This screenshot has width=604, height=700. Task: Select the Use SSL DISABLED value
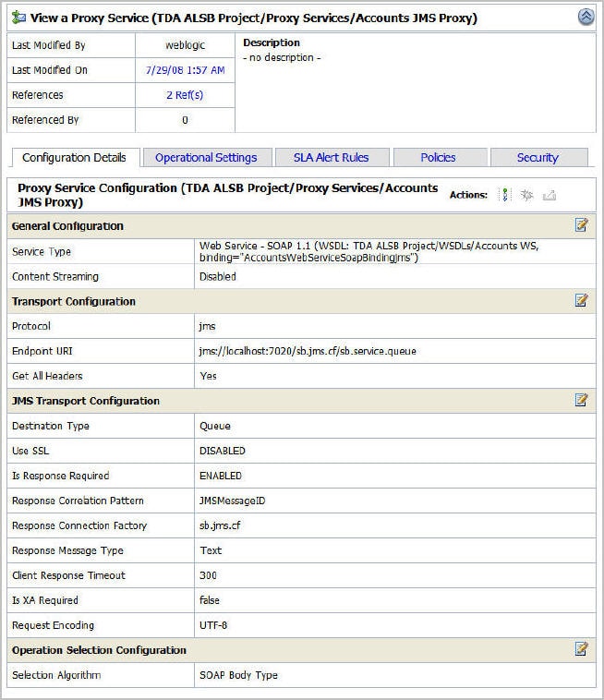[x=223, y=451]
